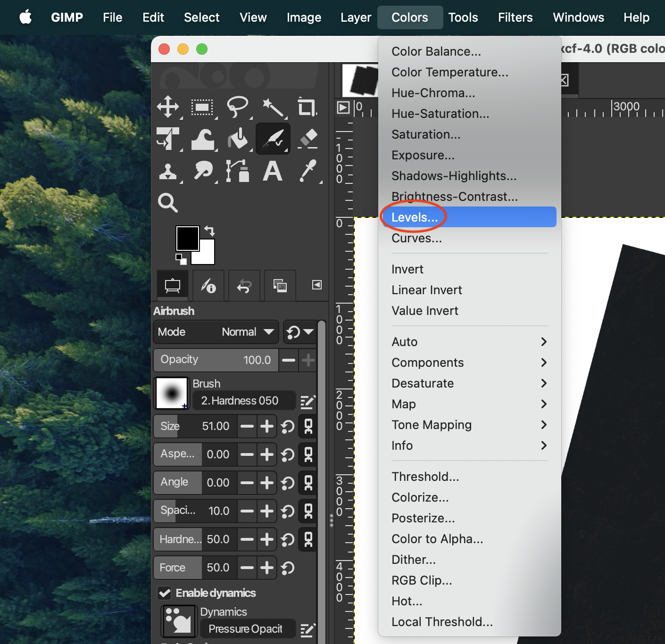Edit the Pressure Opacity dynamics
Screen dimensions: 665x644
pos(308,630)
